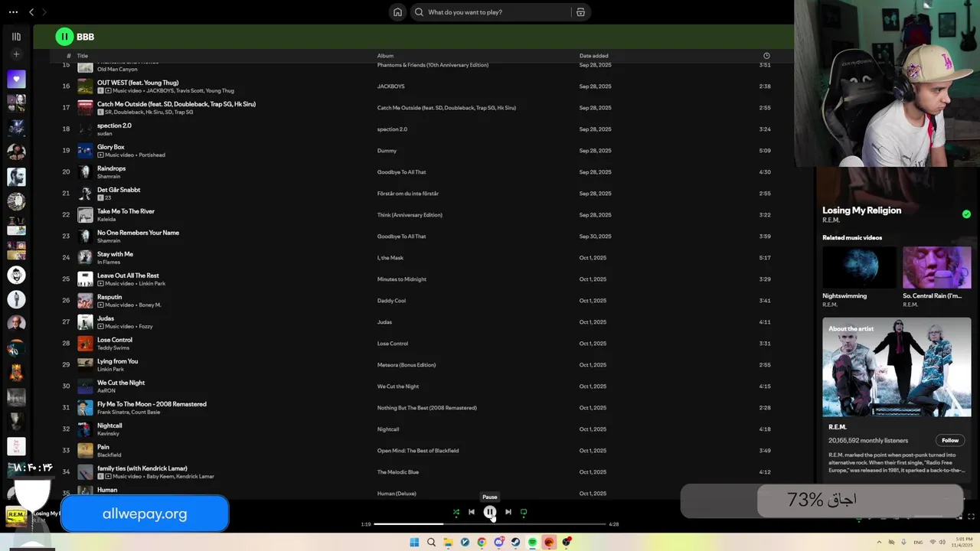Expand Your Library sidebar icon
Viewport: 980px width, 551px height.
click(16, 37)
